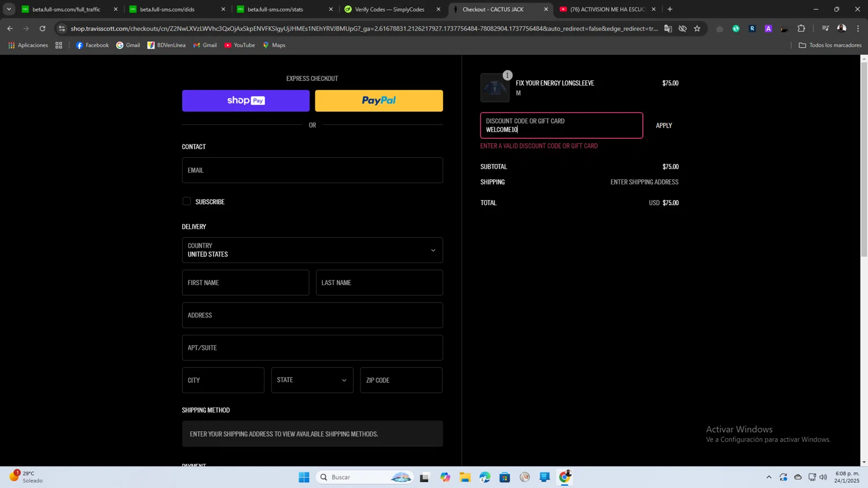Screen dimensions: 868x488
Task: Focus the Email input field
Action: pos(312,171)
